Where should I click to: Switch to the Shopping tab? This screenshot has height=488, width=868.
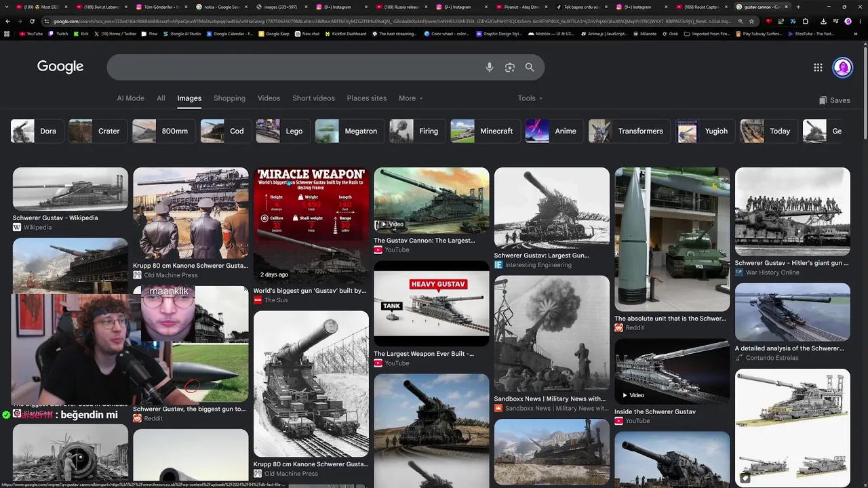(229, 98)
